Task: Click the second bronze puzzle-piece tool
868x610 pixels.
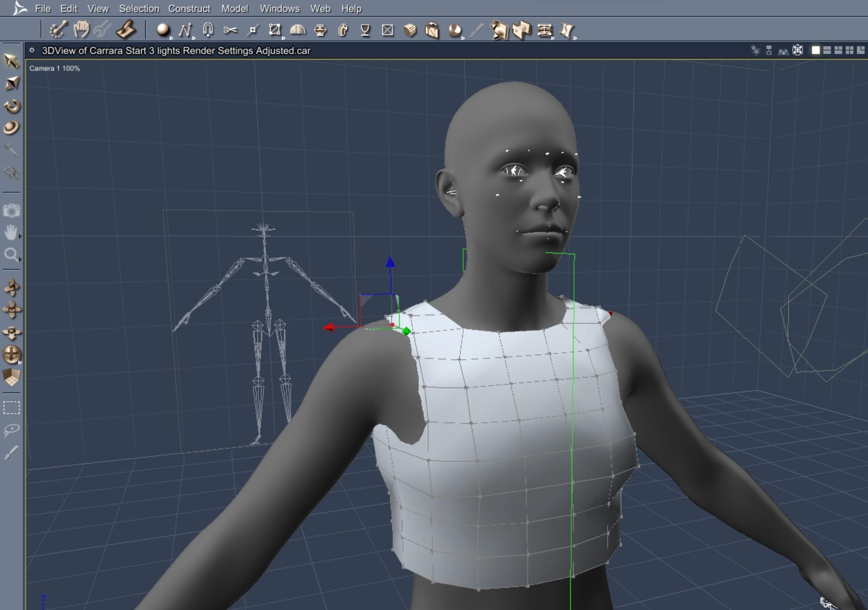Action: pyautogui.click(x=522, y=30)
